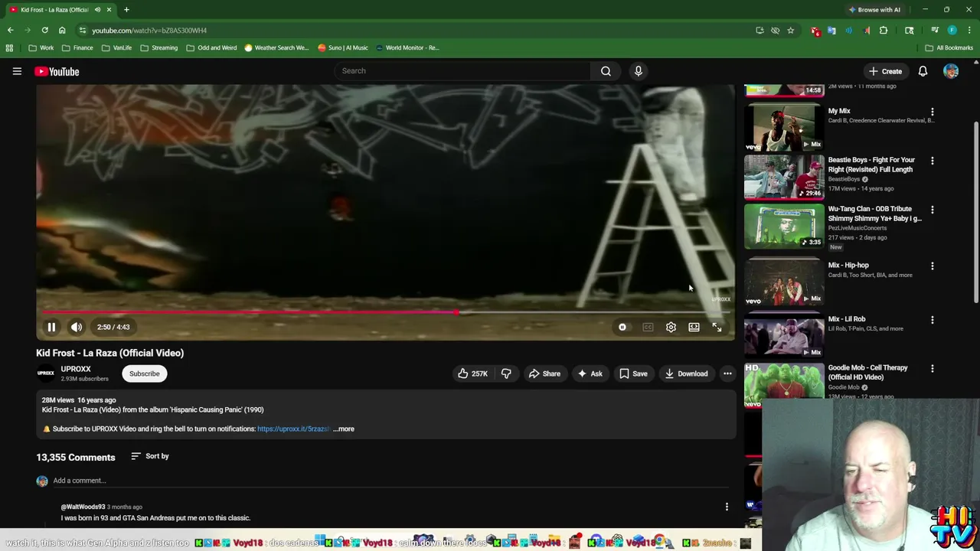This screenshot has height=551, width=980.
Task: Open options for the Wu-Tang Clan video
Action: [932, 210]
